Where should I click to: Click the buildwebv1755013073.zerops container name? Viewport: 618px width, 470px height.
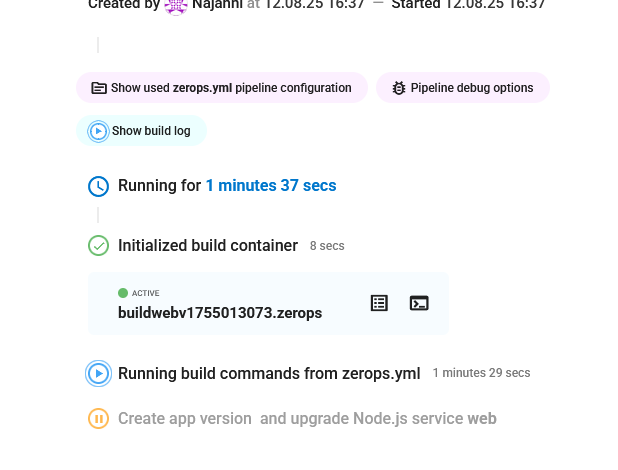220,313
